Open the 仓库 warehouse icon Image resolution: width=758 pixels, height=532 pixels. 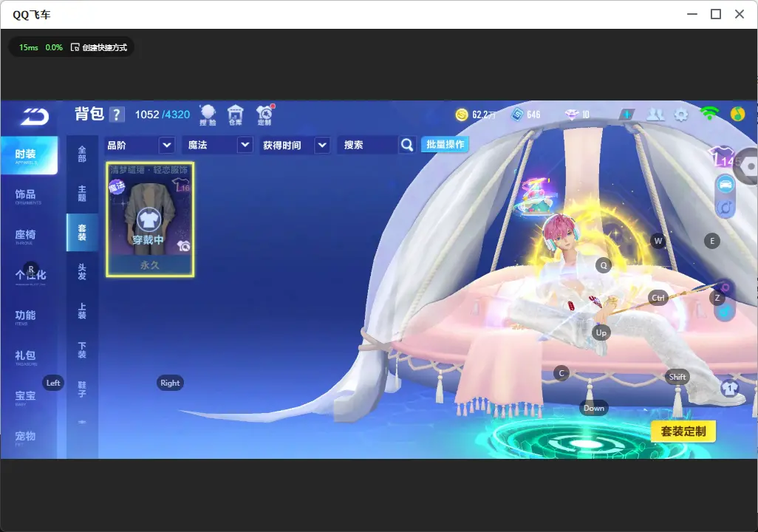[x=236, y=115]
